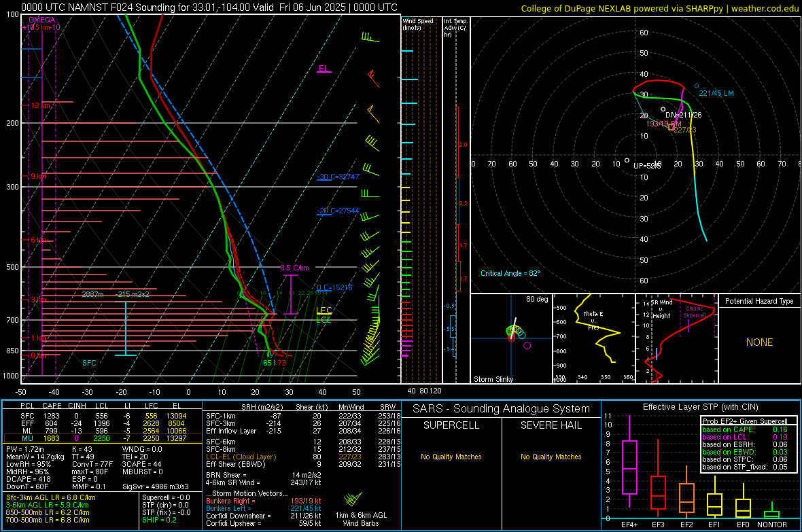Click the 1km & 6km AGL wind barb icon
Viewport: 802px width, 532px height.
point(353,499)
